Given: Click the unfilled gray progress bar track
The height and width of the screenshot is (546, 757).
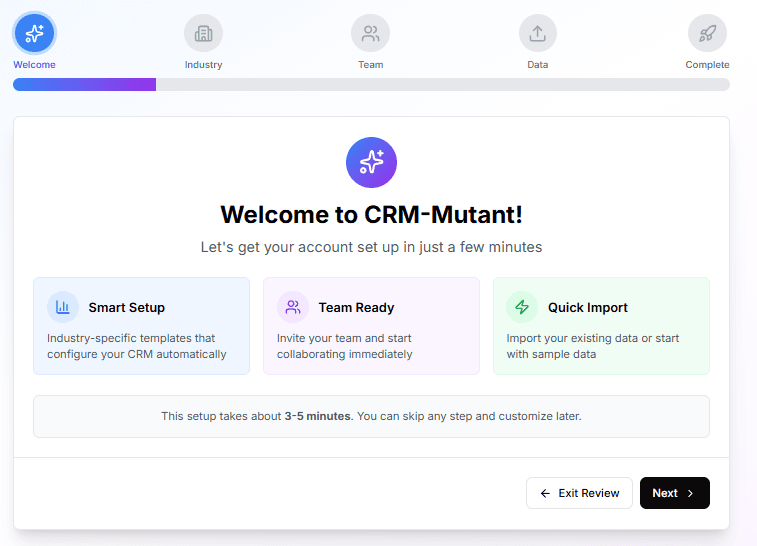Looking at the screenshot, I should (x=443, y=84).
